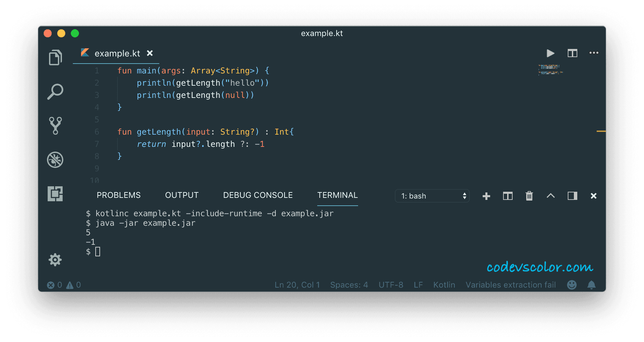Close the terminal panel

[594, 196]
